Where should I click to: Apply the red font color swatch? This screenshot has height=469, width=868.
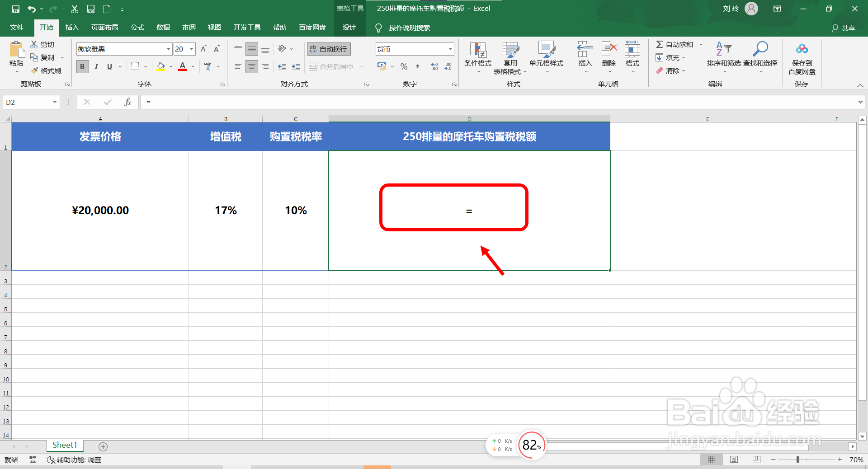click(183, 66)
